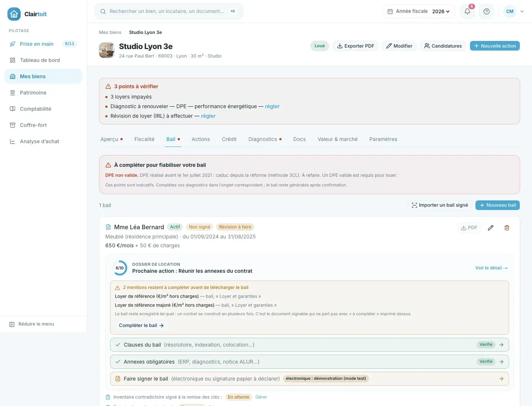Screen dimensions: 532x406
Task: Open Candidatures for the studio
Action: tap(443, 46)
